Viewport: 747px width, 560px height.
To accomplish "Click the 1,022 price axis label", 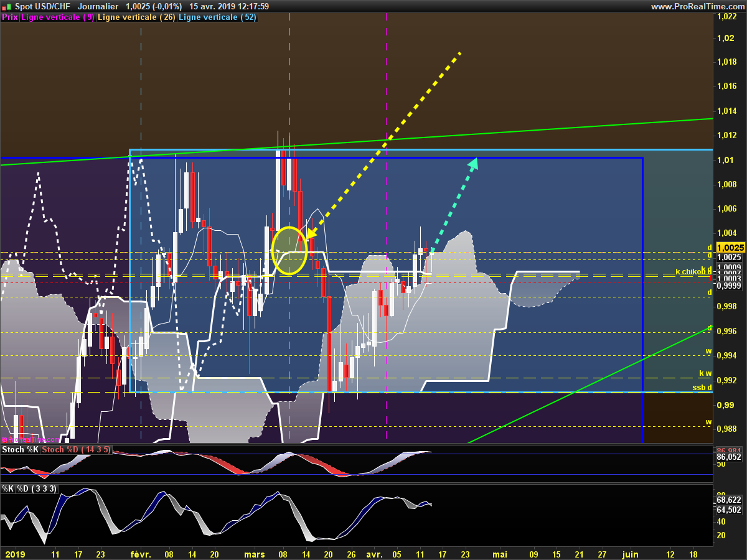I will click(x=726, y=17).
